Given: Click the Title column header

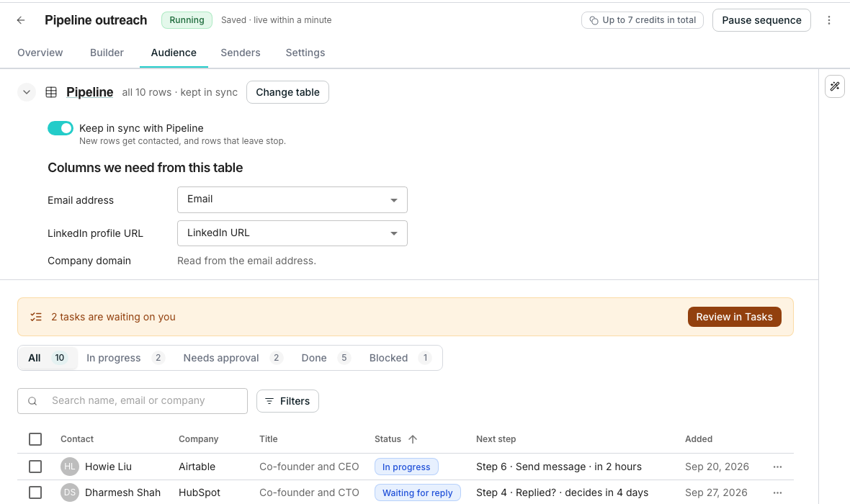Looking at the screenshot, I should tap(269, 439).
